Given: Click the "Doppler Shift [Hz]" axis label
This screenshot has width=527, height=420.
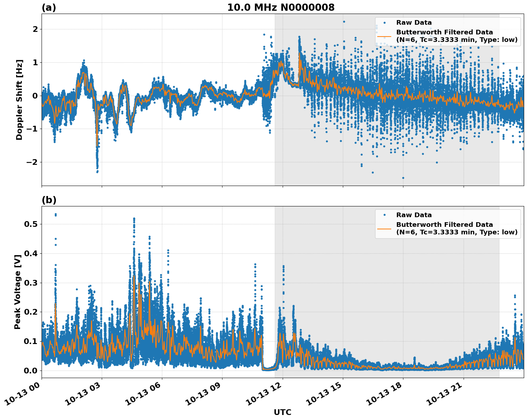Looking at the screenshot, I should pyautogui.click(x=19, y=100).
